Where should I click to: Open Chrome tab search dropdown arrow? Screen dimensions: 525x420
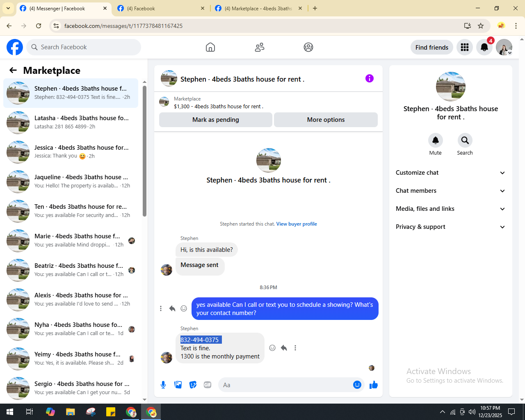point(8,8)
